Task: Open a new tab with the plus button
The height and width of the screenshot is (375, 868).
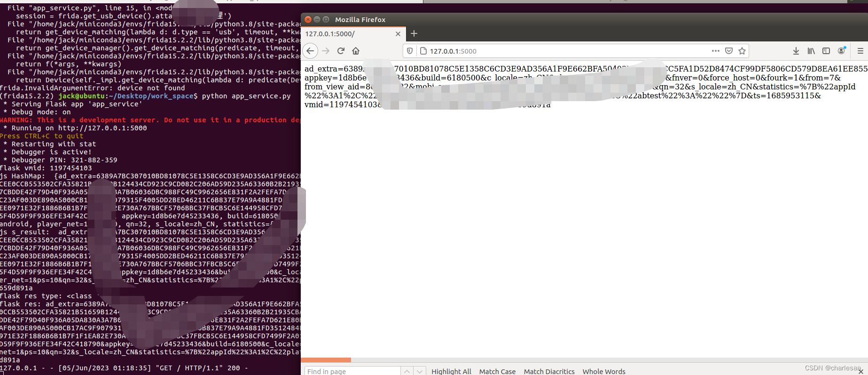Action: [x=414, y=33]
